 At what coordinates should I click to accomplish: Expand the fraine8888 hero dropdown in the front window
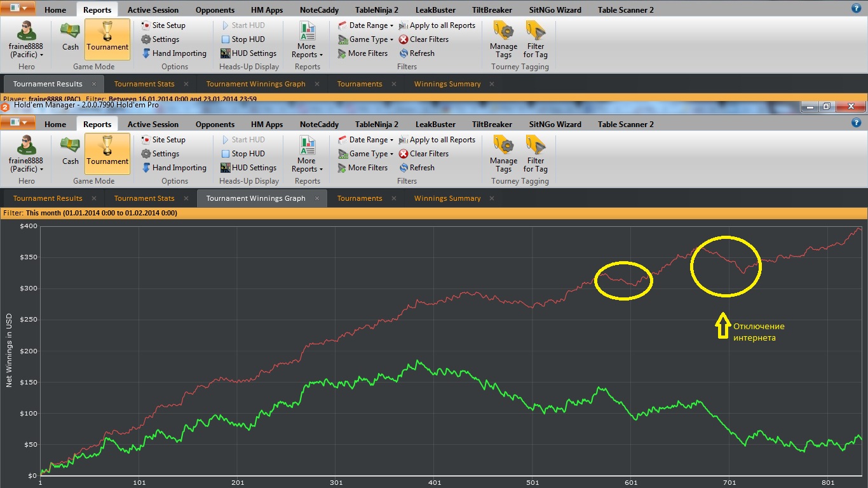point(26,154)
